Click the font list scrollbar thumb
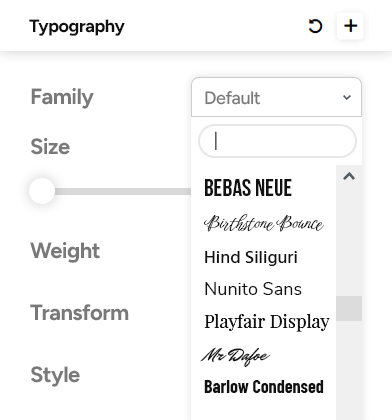This screenshot has width=392, height=420. tap(349, 308)
